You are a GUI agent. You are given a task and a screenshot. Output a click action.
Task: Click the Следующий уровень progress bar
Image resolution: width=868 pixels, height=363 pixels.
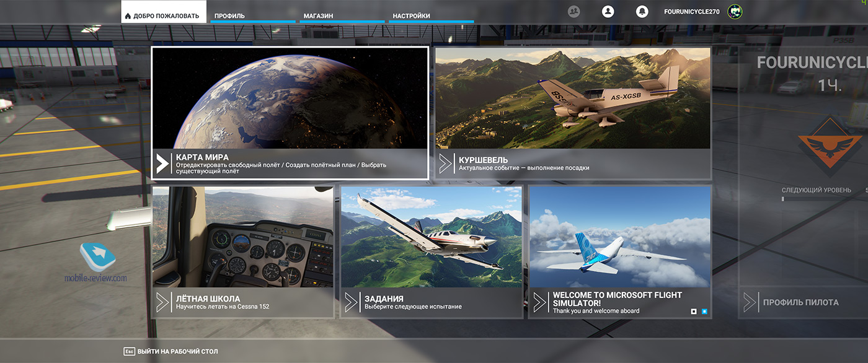(x=825, y=199)
